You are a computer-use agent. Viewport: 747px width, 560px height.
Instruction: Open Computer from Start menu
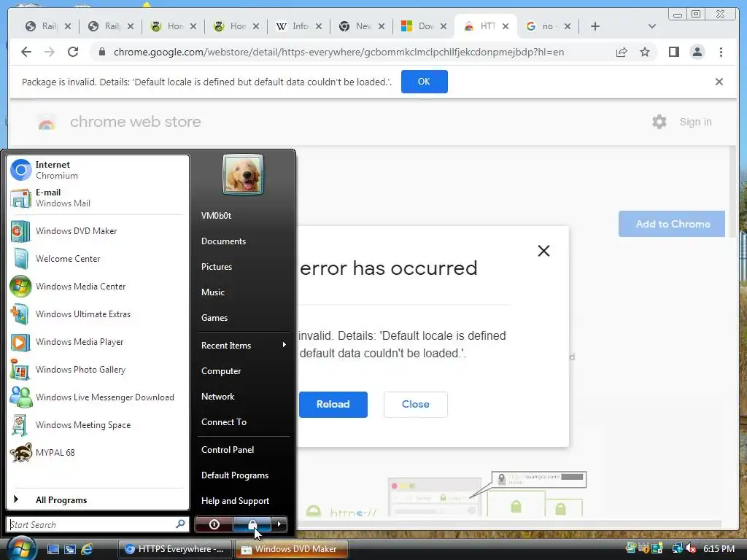220,371
